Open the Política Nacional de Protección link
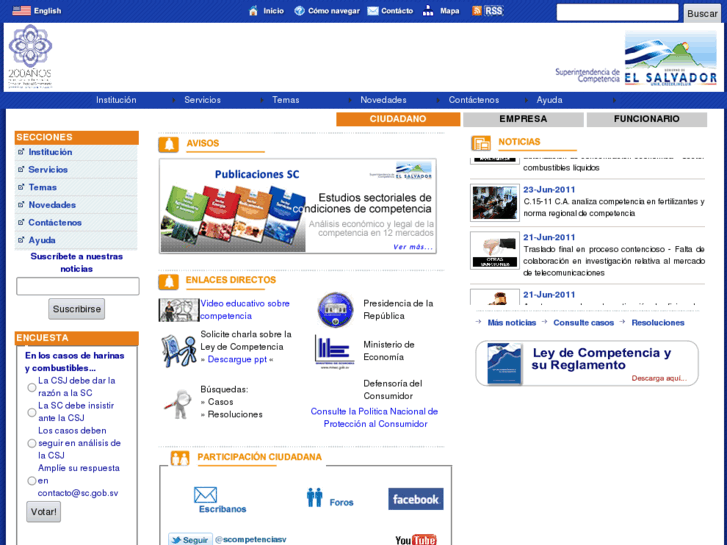Image resolution: width=727 pixels, height=545 pixels. 374,418
